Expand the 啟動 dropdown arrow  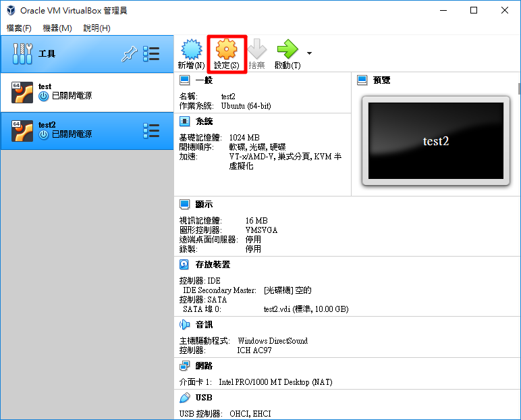coord(309,53)
